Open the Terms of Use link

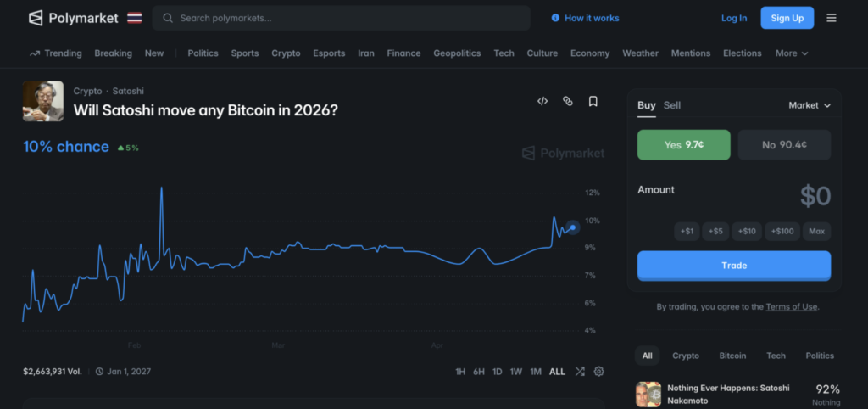[x=791, y=307]
